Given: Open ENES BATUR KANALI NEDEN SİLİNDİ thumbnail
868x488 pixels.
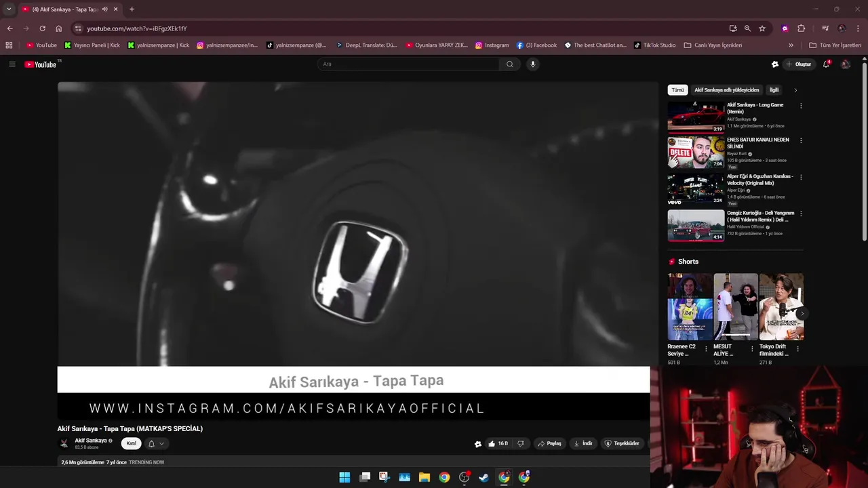Looking at the screenshot, I should [696, 152].
